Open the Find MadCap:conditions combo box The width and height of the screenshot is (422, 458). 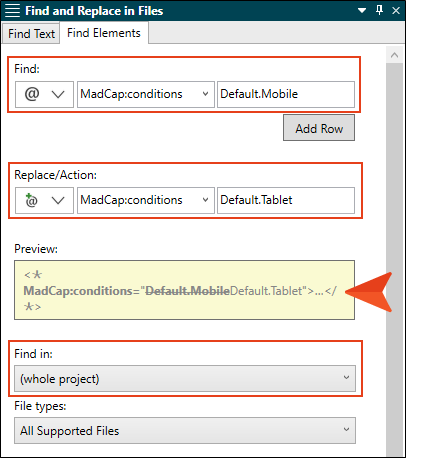coord(146,94)
